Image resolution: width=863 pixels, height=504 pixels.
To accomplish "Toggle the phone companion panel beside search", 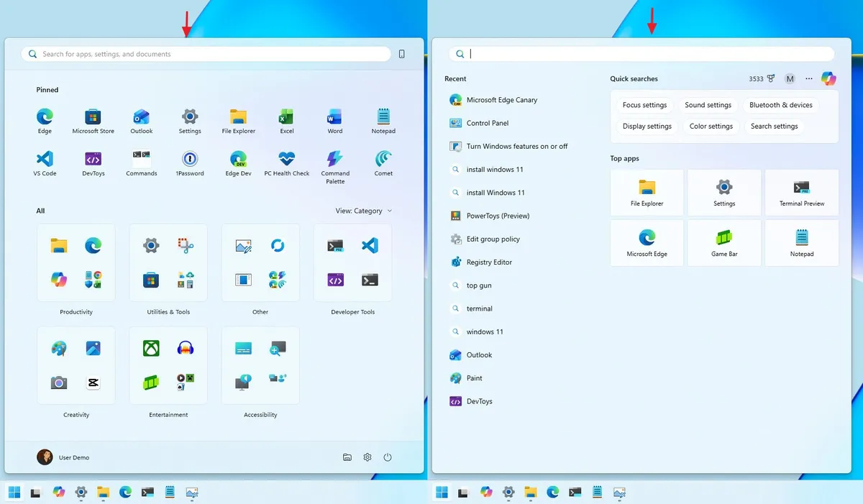I will (401, 54).
